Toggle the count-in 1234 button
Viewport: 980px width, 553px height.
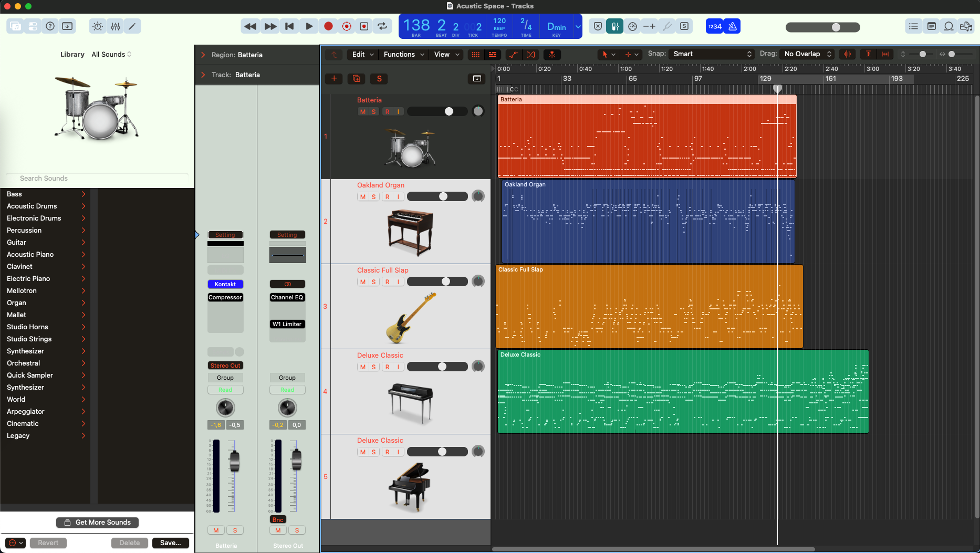pyautogui.click(x=715, y=26)
